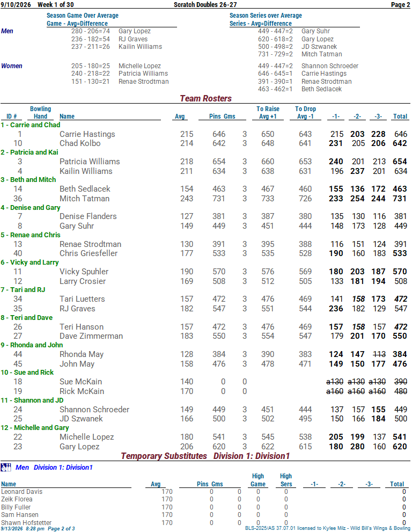Select substitute 'Zeik Florea'
Screen dimensions: 412x532
pyautogui.click(x=17, y=499)
